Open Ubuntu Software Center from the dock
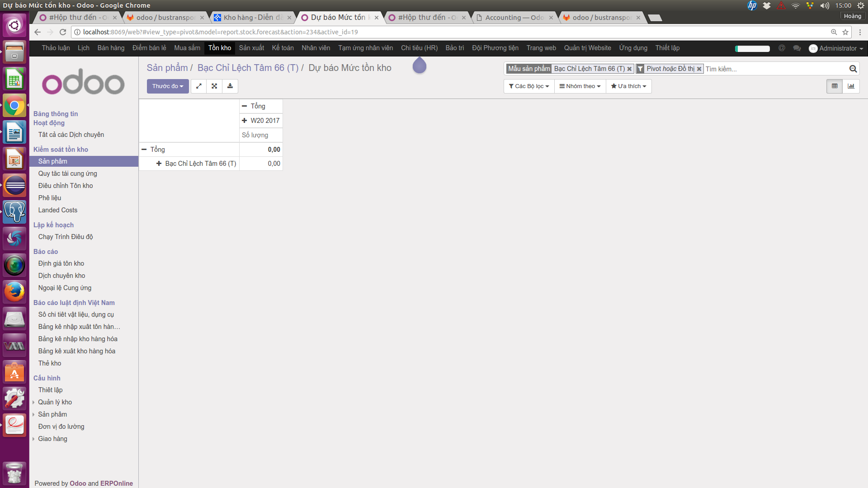The height and width of the screenshot is (488, 868). (14, 372)
